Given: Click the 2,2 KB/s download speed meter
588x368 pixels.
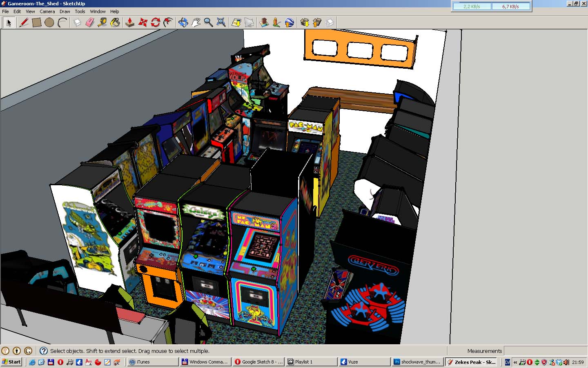Looking at the screenshot, I should tap(472, 6).
